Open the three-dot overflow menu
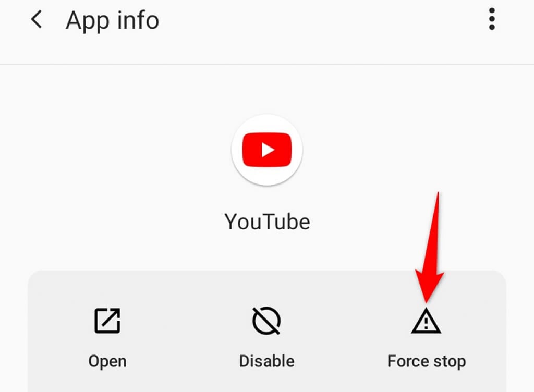This screenshot has height=392, width=534. pos(491,19)
